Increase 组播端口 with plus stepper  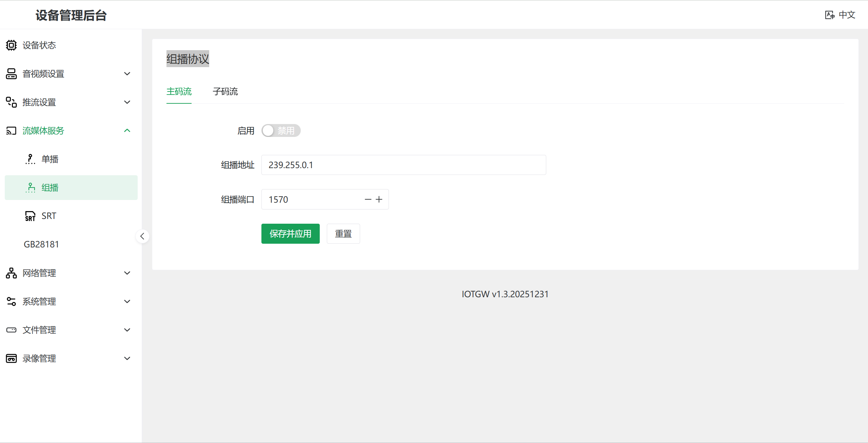(x=379, y=199)
